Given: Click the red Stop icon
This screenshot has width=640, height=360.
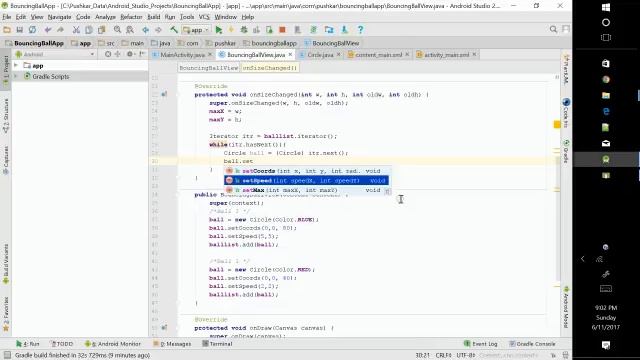Looking at the screenshot, I should click(282, 30).
